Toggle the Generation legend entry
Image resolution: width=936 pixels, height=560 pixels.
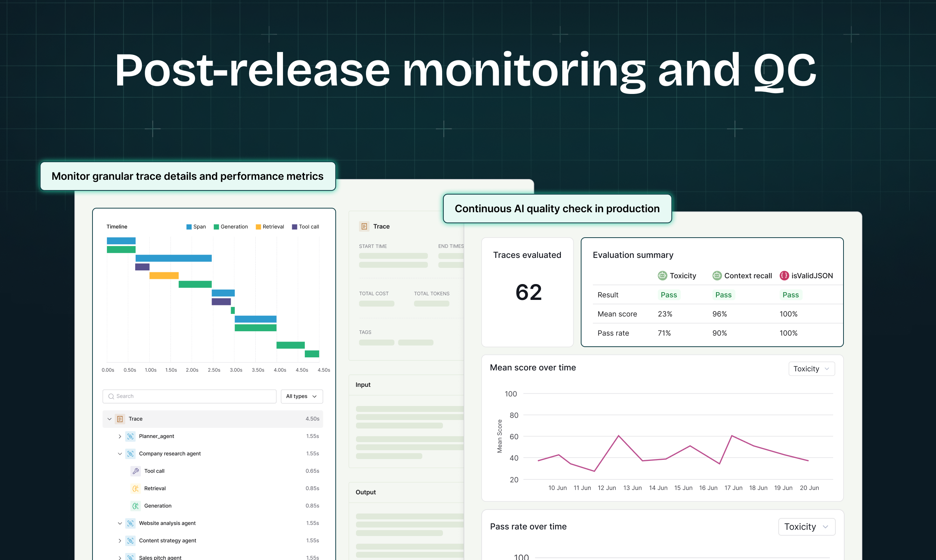(x=231, y=227)
